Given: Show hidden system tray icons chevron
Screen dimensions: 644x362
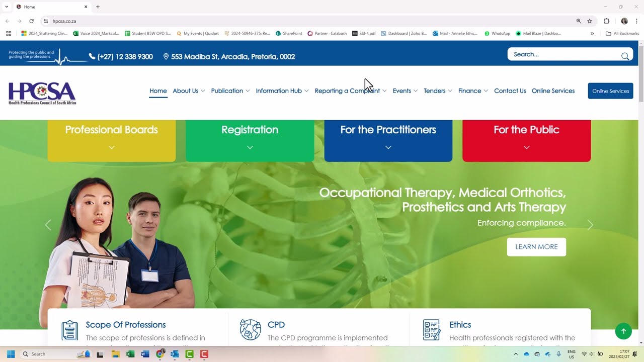Looking at the screenshot, I should (516, 354).
